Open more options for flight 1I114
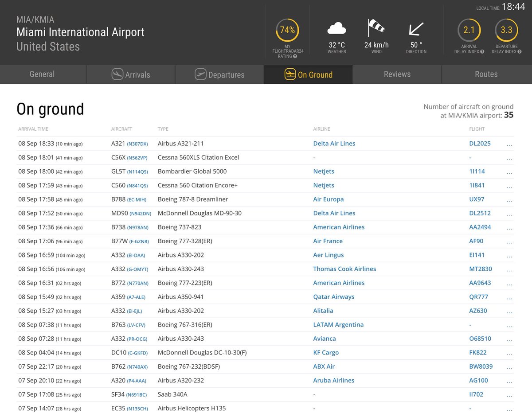532x413 pixels. tap(509, 172)
